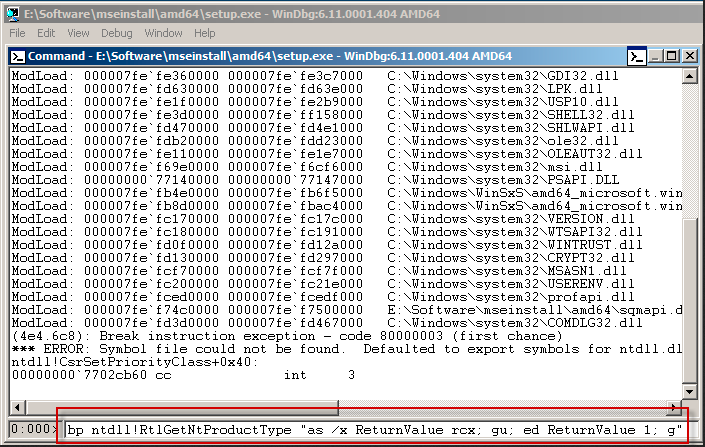The image size is (705, 447).
Task: Open the Window menu
Action: [x=163, y=33]
